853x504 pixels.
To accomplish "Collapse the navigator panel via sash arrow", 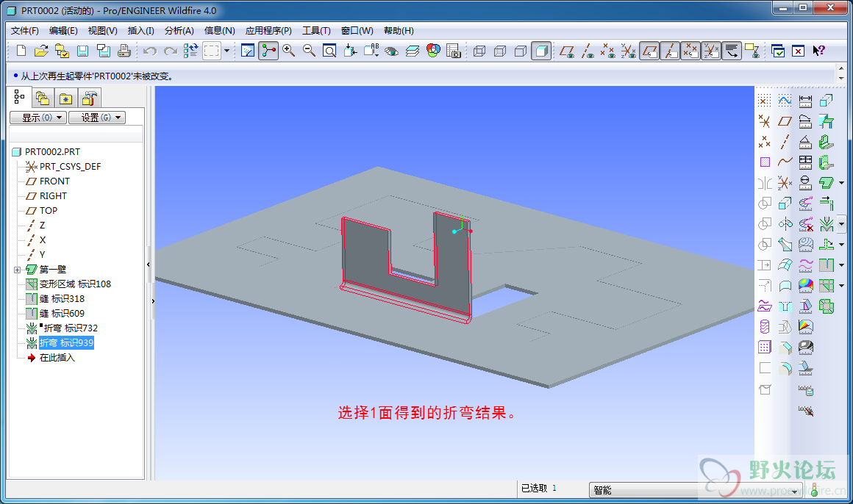I will click(149, 264).
